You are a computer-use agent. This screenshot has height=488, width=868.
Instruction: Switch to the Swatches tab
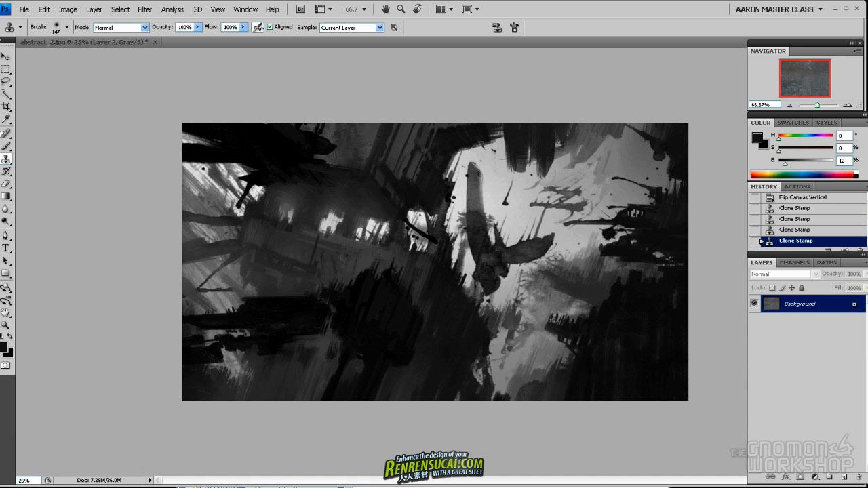793,123
